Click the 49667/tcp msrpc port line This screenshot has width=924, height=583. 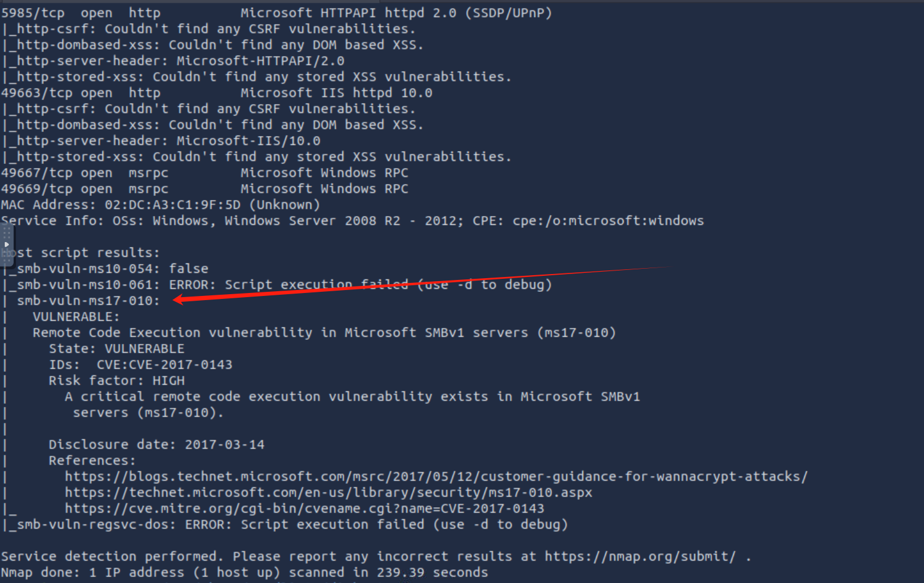pos(204,173)
